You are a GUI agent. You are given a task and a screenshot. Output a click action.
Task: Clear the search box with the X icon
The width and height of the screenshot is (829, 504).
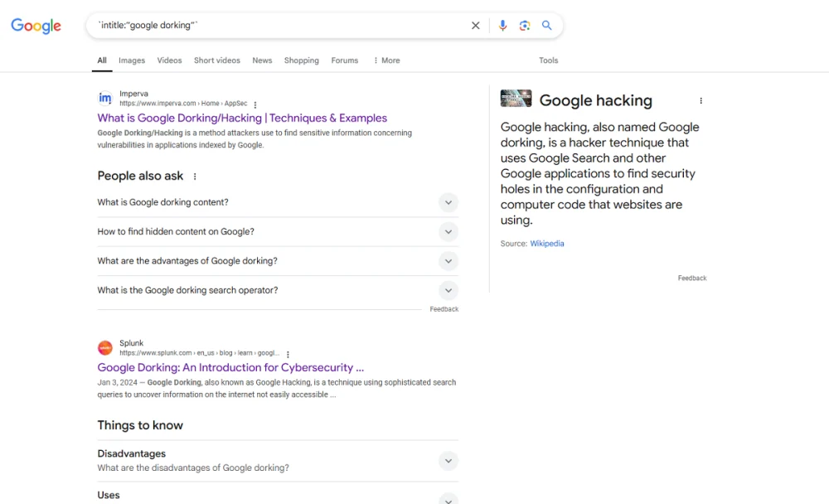[475, 26]
